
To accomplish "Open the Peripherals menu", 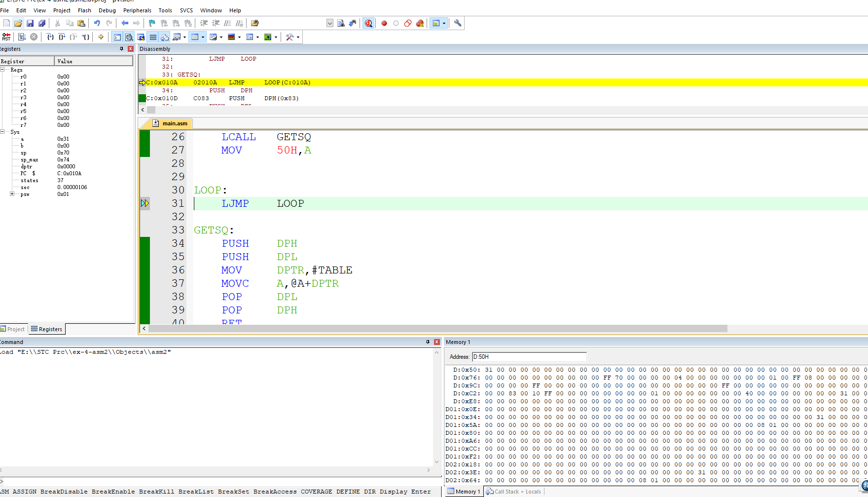I will click(x=137, y=10).
